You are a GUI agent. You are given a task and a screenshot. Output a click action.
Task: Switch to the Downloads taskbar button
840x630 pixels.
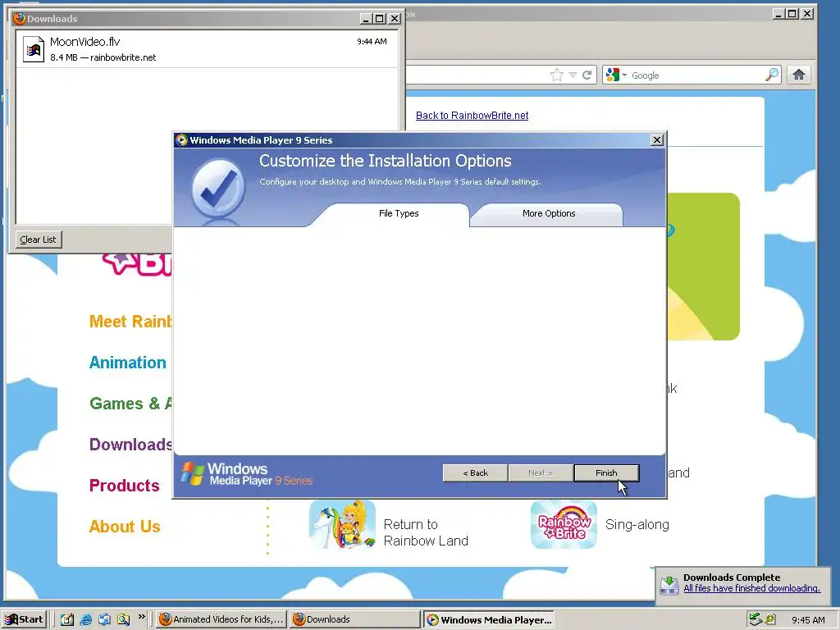(x=354, y=619)
